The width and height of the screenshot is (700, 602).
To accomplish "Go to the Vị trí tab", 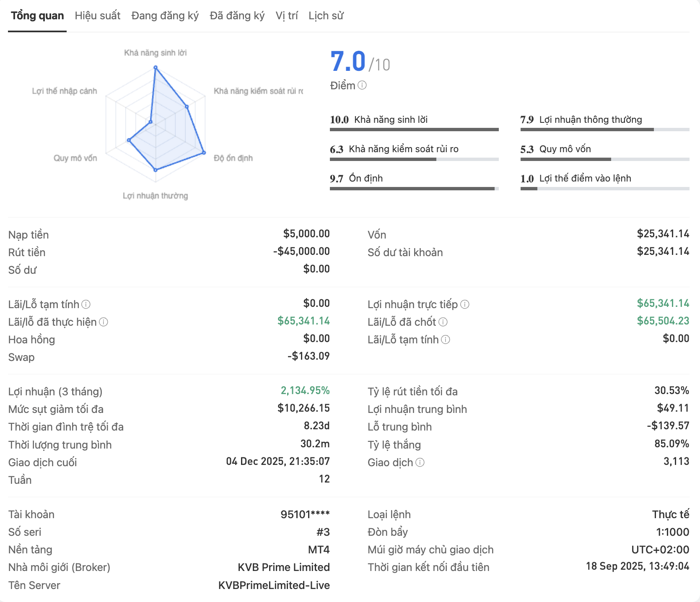I will pyautogui.click(x=287, y=16).
